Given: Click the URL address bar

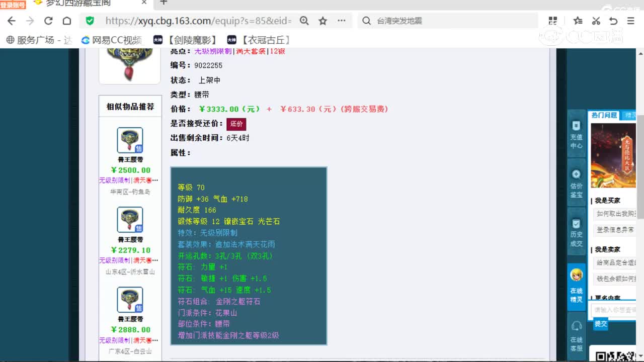Looking at the screenshot, I should click(198, 21).
